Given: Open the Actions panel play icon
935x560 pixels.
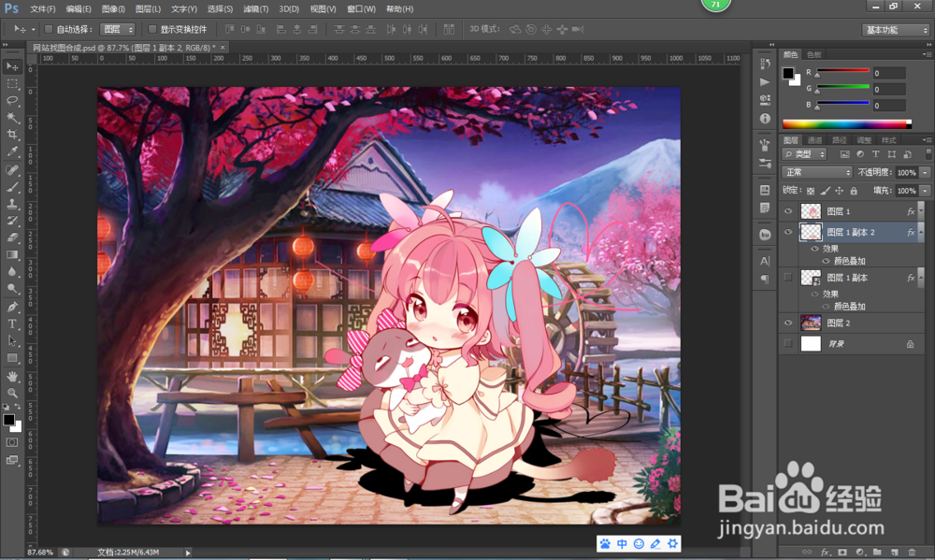Looking at the screenshot, I should (x=765, y=81).
